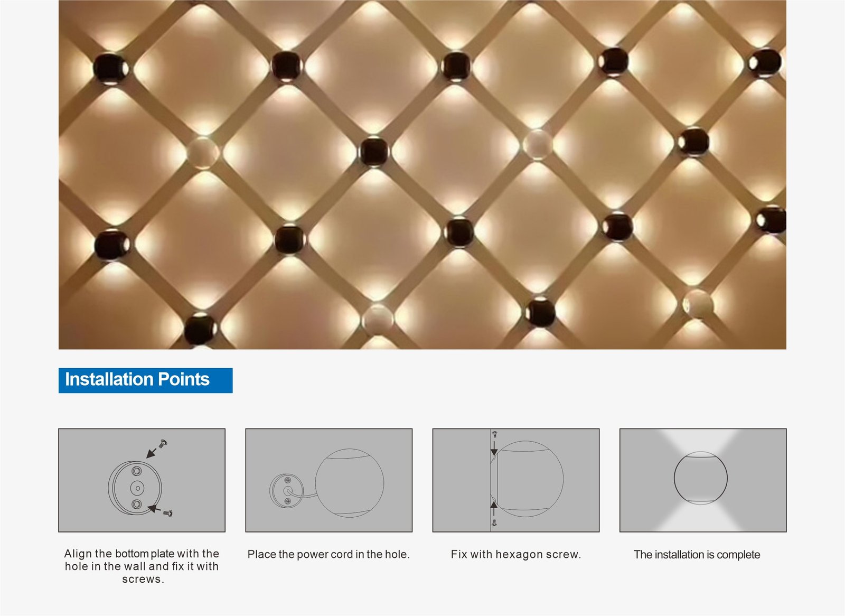Click the round mounting plate illustration
This screenshot has width=845, height=616.
point(135,487)
